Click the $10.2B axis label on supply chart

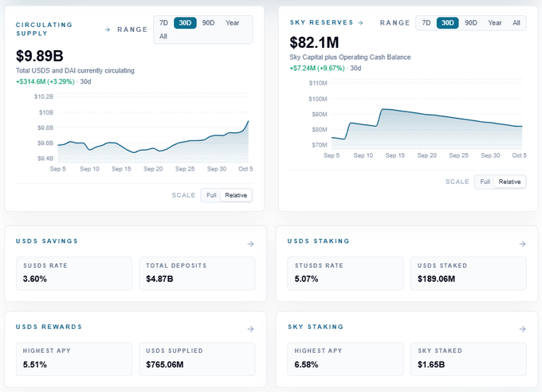tap(44, 96)
